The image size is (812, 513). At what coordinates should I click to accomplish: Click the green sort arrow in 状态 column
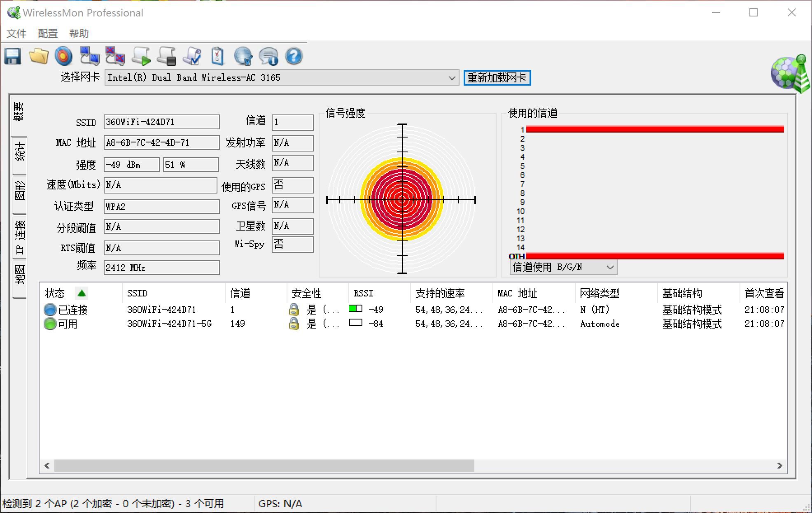pos(82,293)
